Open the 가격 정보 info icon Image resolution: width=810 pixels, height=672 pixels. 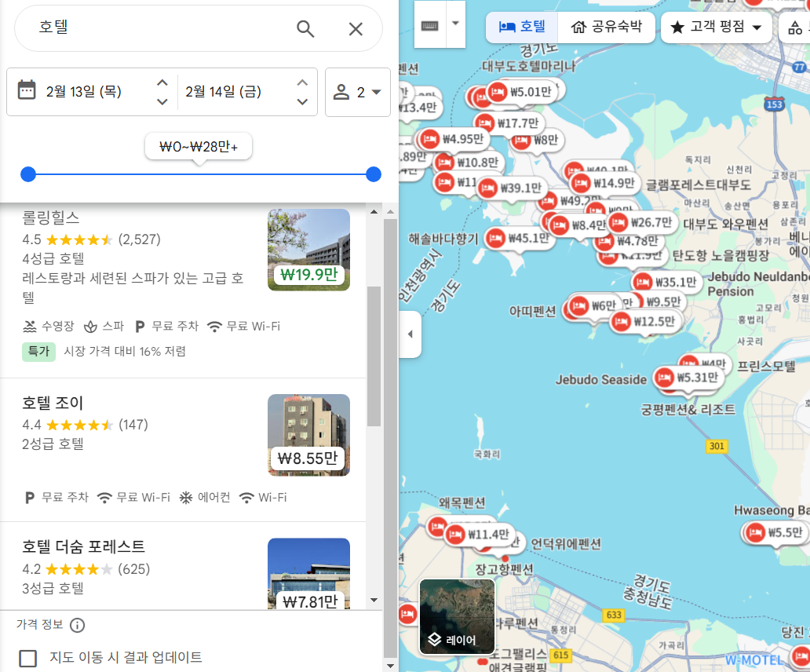click(78, 625)
